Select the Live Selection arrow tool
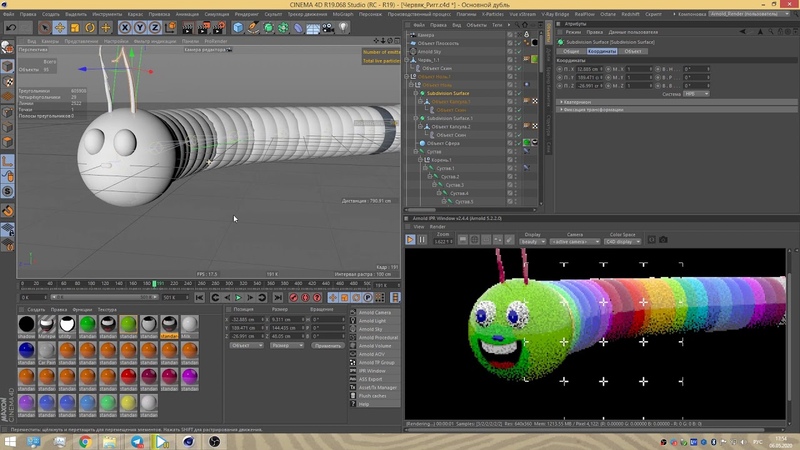 44,28
